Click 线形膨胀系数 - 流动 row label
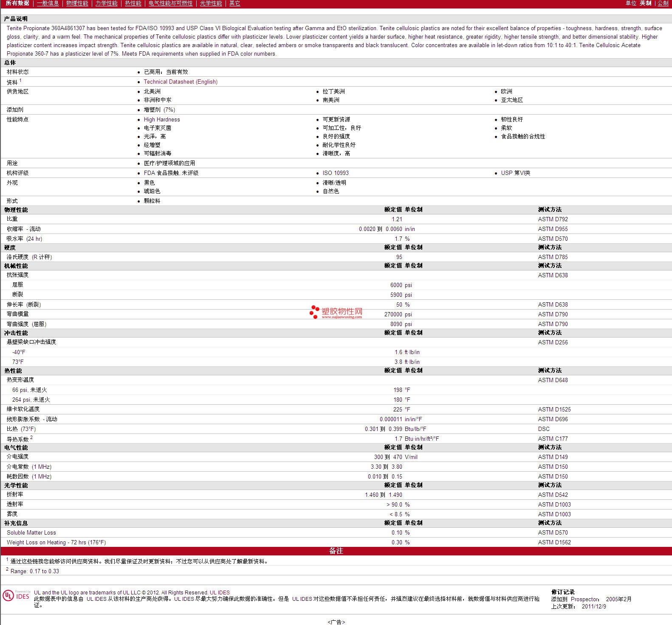This screenshot has height=625, width=672. 32,419
